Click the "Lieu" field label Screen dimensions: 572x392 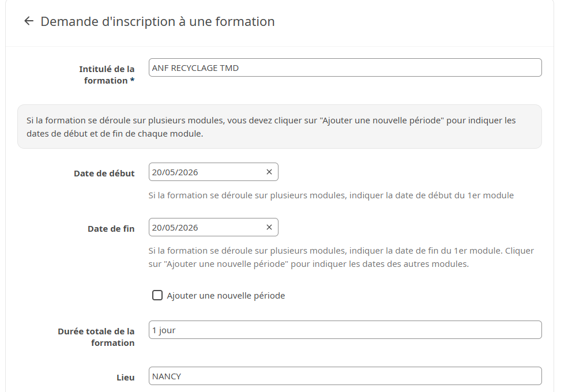(126, 378)
